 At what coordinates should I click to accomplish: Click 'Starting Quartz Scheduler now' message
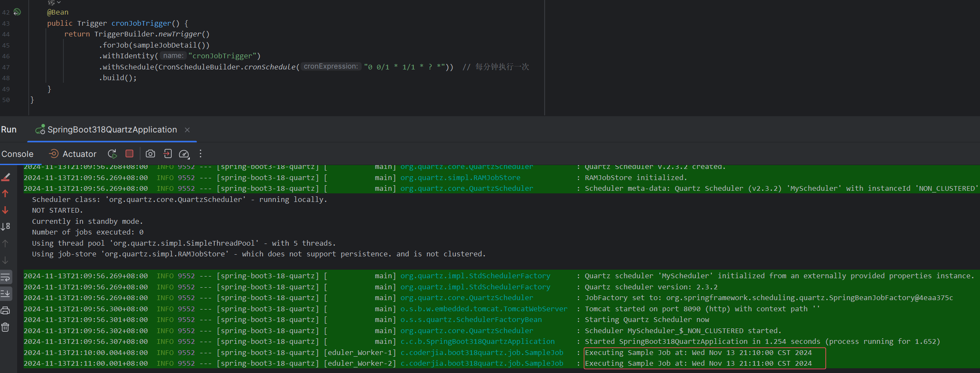[x=647, y=319]
